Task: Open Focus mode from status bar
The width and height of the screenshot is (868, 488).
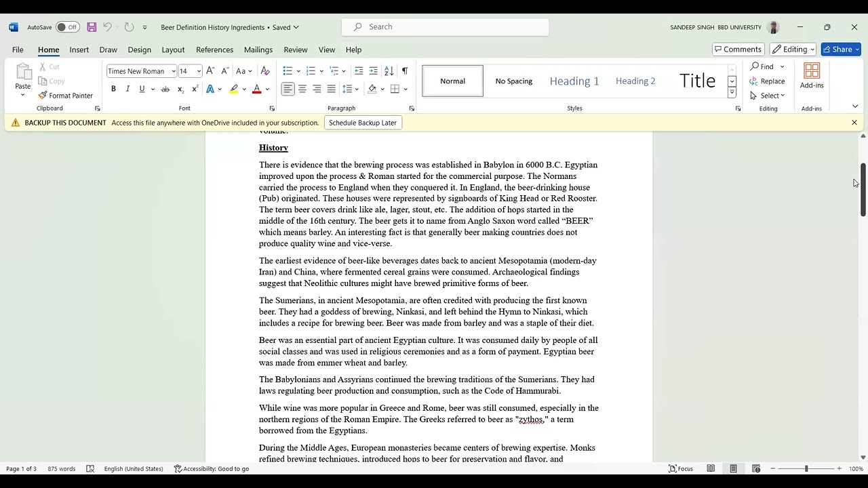Action: [681, 469]
